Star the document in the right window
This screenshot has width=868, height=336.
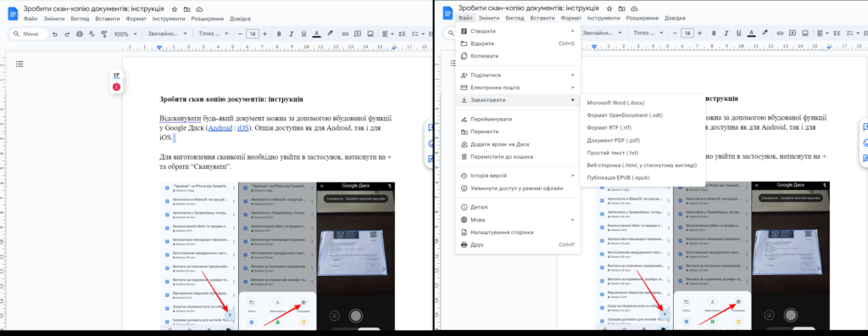pyautogui.click(x=609, y=9)
